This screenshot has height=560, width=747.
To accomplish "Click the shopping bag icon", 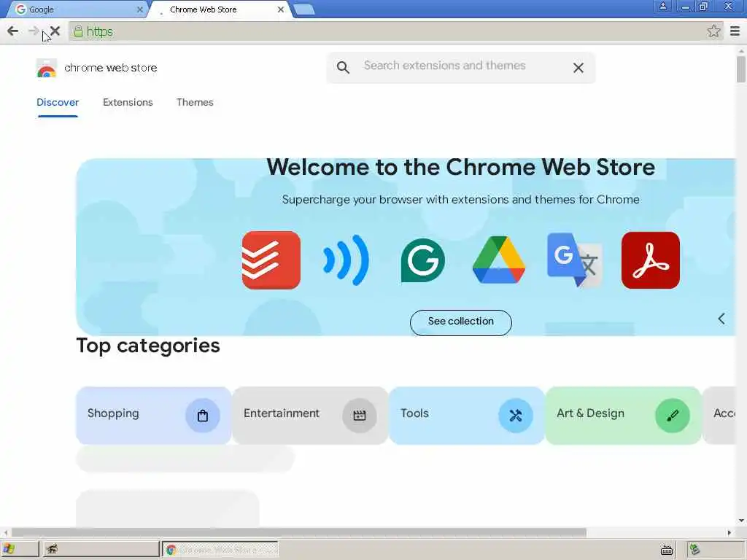I will (203, 415).
